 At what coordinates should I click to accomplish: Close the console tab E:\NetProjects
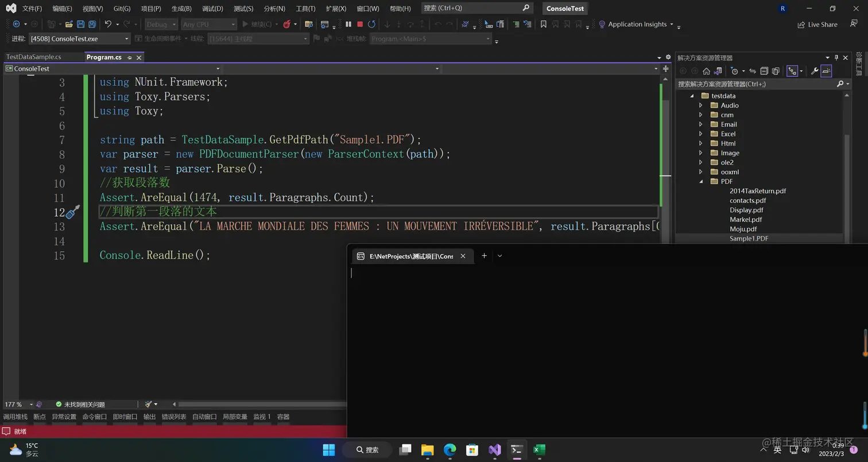pos(463,256)
